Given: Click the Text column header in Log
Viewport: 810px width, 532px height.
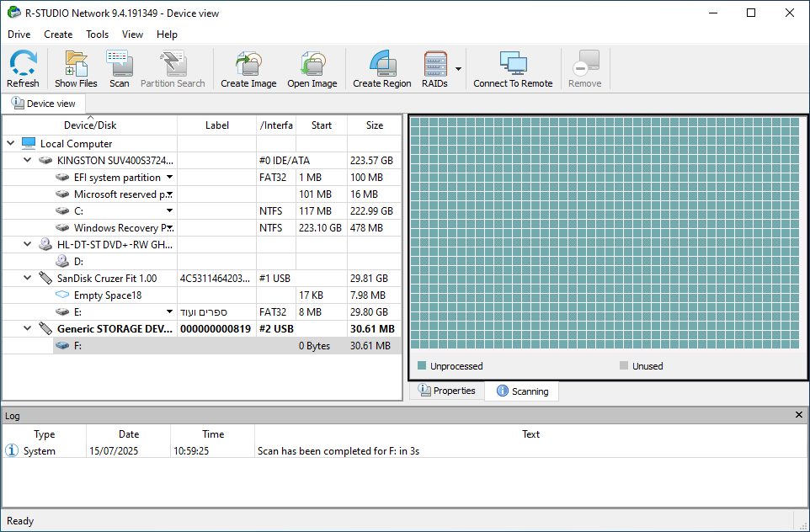Looking at the screenshot, I should click(530, 434).
